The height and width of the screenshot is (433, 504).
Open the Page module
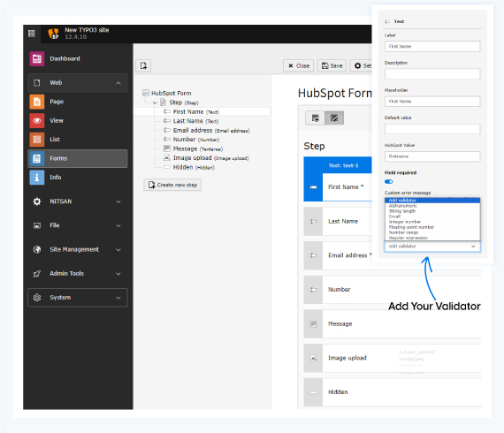coord(78,102)
